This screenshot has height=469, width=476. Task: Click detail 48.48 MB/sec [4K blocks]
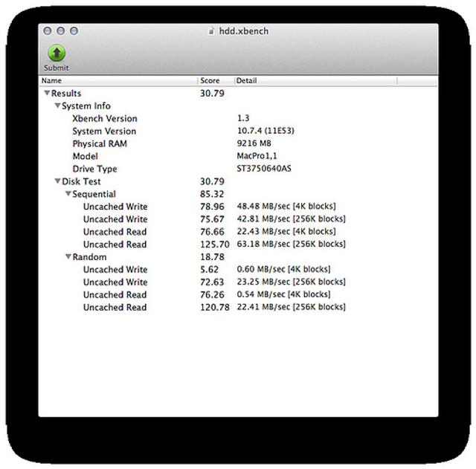point(286,207)
